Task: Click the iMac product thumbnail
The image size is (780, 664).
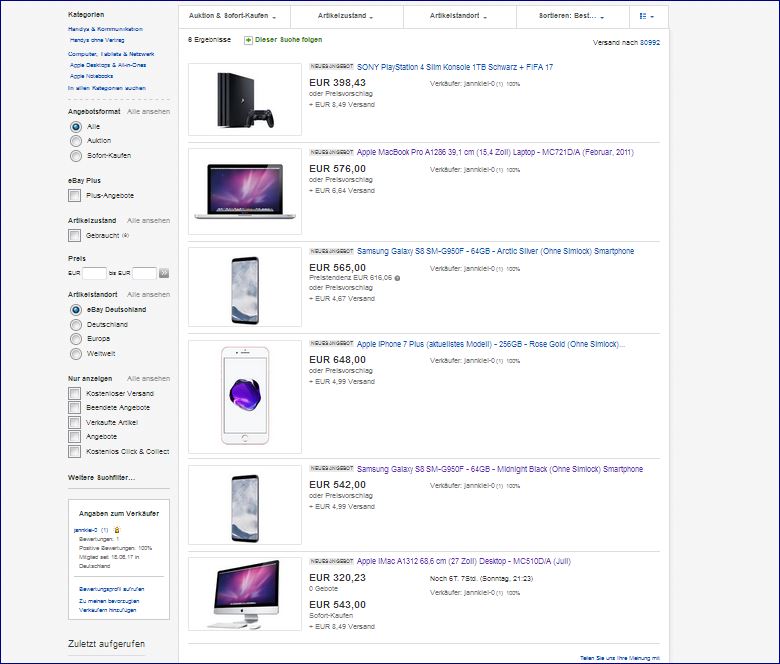Action: pyautogui.click(x=245, y=594)
